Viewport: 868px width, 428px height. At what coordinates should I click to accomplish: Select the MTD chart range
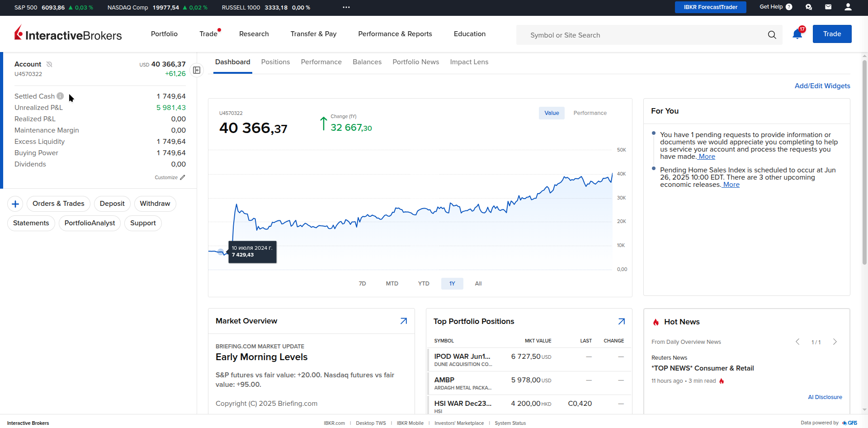pos(392,284)
